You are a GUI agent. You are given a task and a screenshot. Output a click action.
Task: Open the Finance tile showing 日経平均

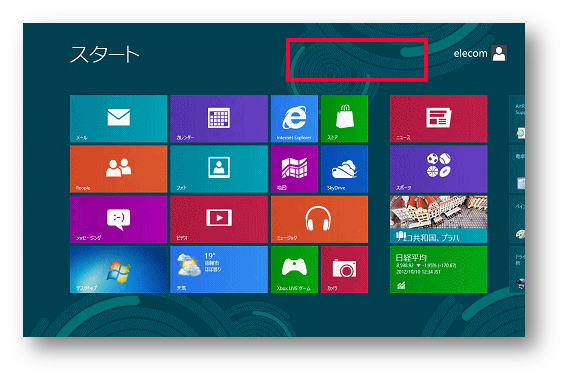pyautogui.click(x=439, y=269)
